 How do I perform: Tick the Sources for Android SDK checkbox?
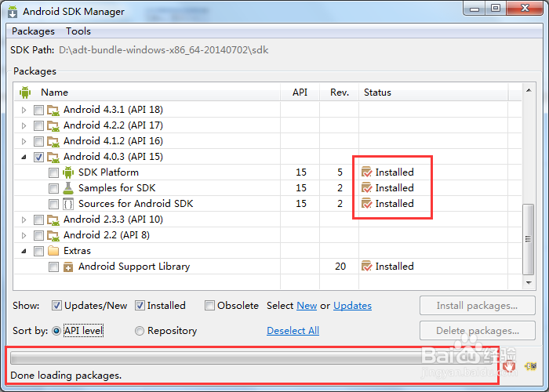[53, 204]
